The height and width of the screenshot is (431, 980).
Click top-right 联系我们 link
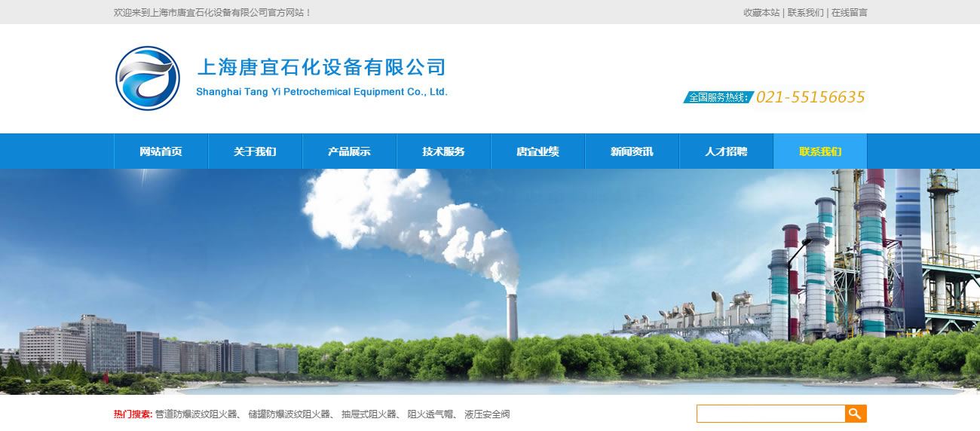tap(805, 13)
